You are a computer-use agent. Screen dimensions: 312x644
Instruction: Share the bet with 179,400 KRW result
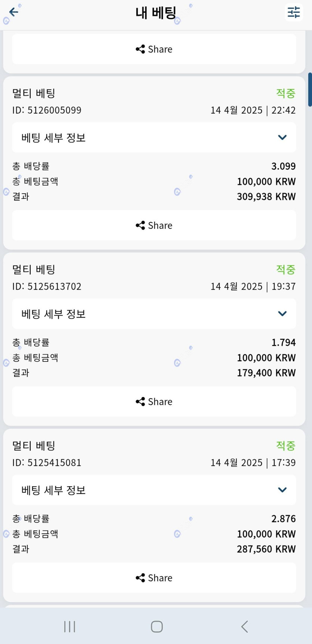pos(154,402)
